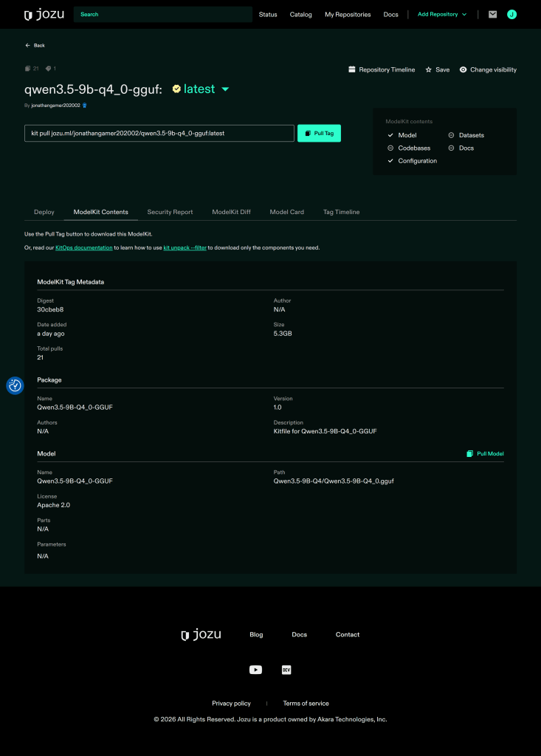
Task: Switch to the Deploy tab
Action: (44, 212)
